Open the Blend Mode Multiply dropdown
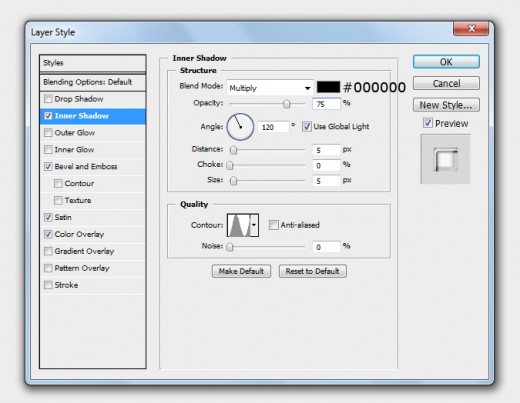The image size is (520, 403). pos(270,88)
